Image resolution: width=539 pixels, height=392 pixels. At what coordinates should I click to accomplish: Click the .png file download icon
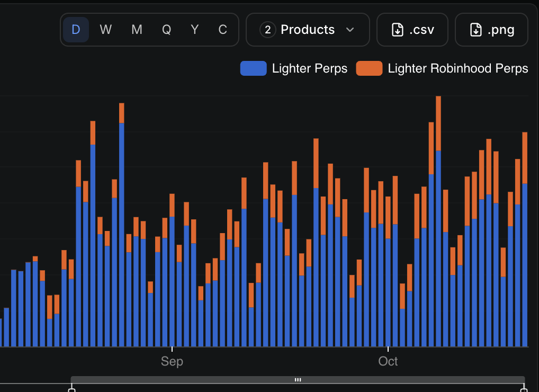[x=476, y=30]
